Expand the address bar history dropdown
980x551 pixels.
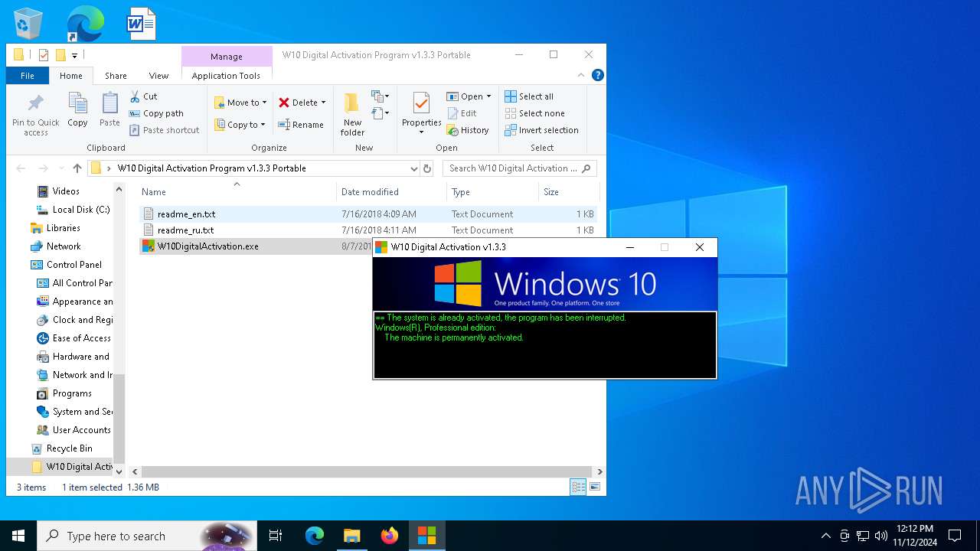(x=413, y=168)
